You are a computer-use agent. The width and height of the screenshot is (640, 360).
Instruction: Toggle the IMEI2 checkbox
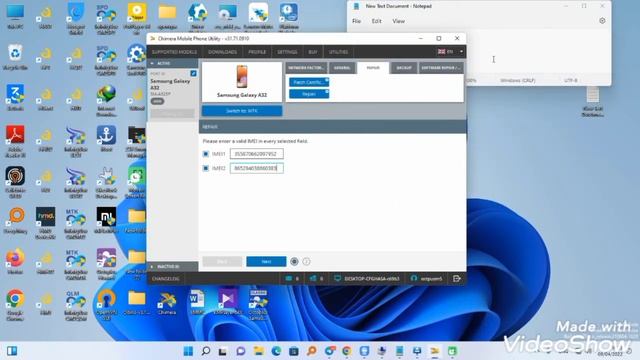[x=206, y=168]
